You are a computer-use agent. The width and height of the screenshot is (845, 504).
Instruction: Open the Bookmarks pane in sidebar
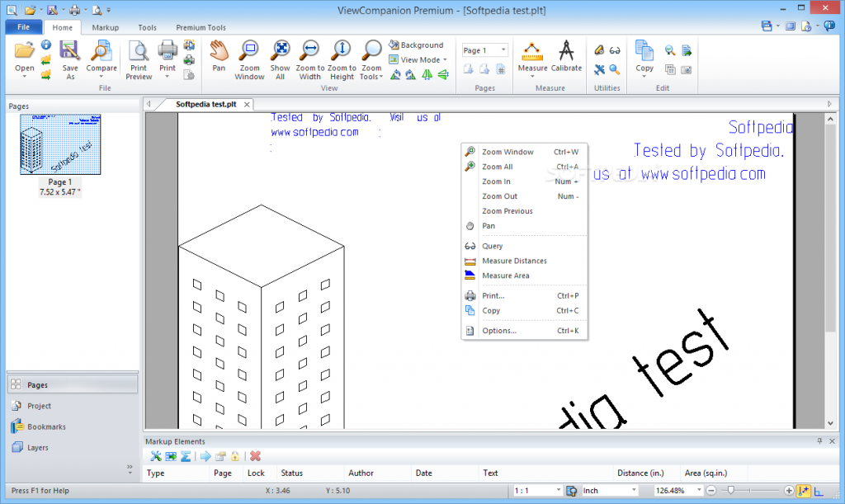pos(46,427)
